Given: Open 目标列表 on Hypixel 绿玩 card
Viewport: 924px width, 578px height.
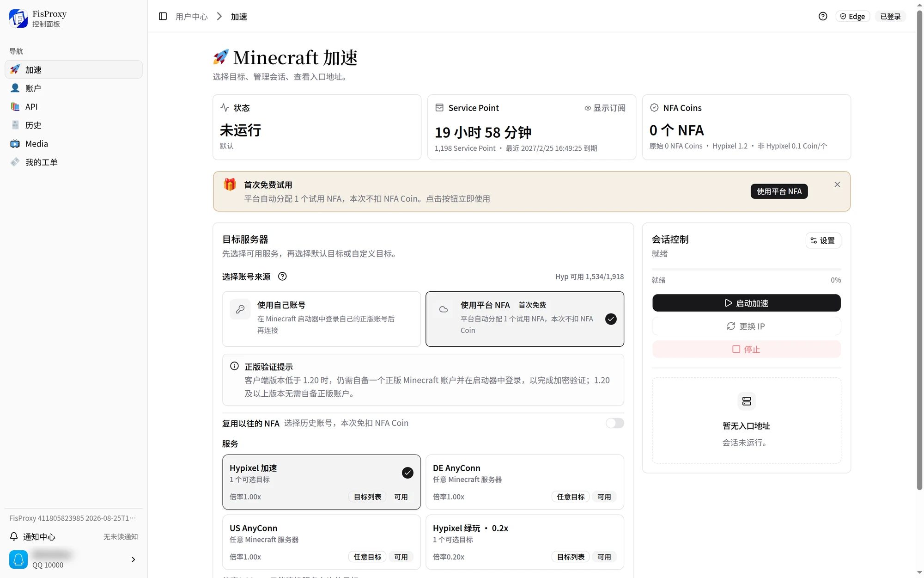Looking at the screenshot, I should [571, 557].
